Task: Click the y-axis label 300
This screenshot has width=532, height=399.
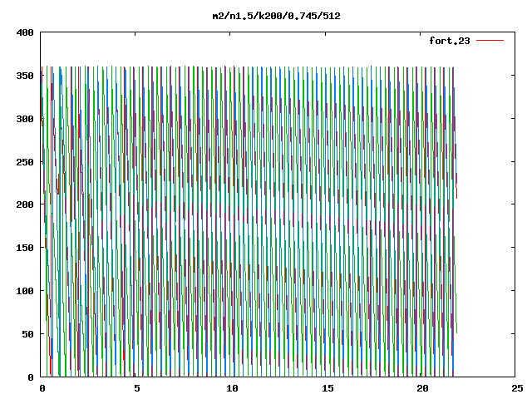Action: pyautogui.click(x=25, y=119)
